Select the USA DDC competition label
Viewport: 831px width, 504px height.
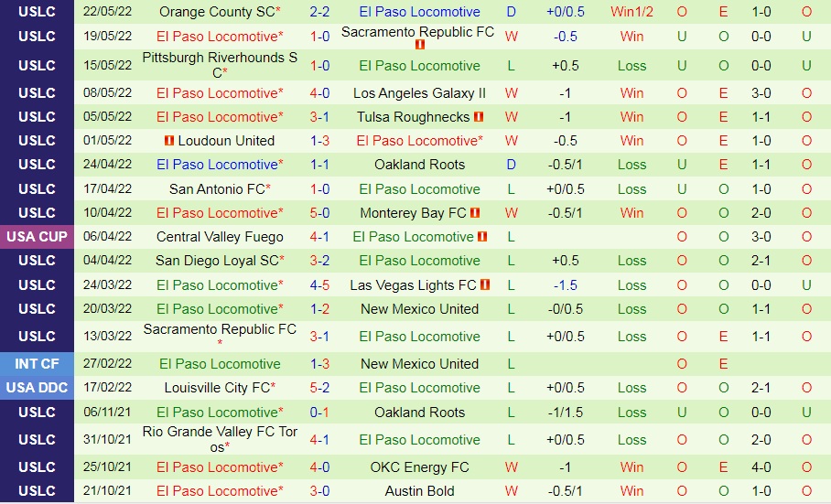click(37, 388)
